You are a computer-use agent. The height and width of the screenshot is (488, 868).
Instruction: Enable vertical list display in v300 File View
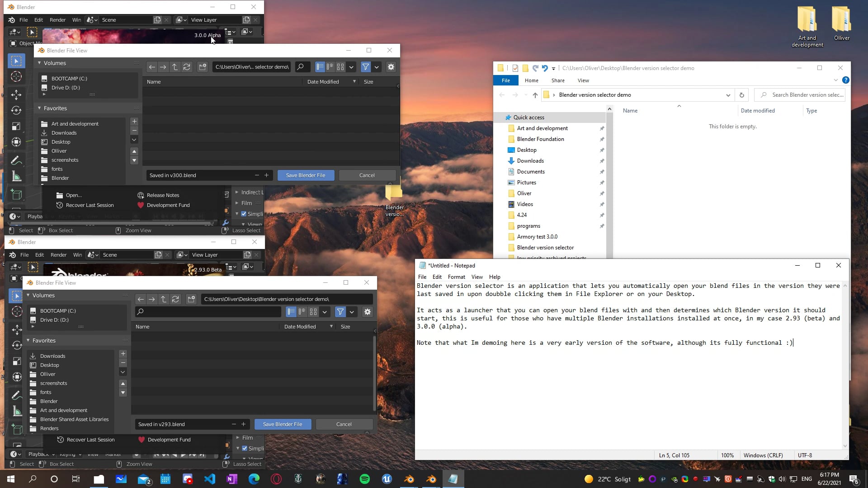(320, 67)
